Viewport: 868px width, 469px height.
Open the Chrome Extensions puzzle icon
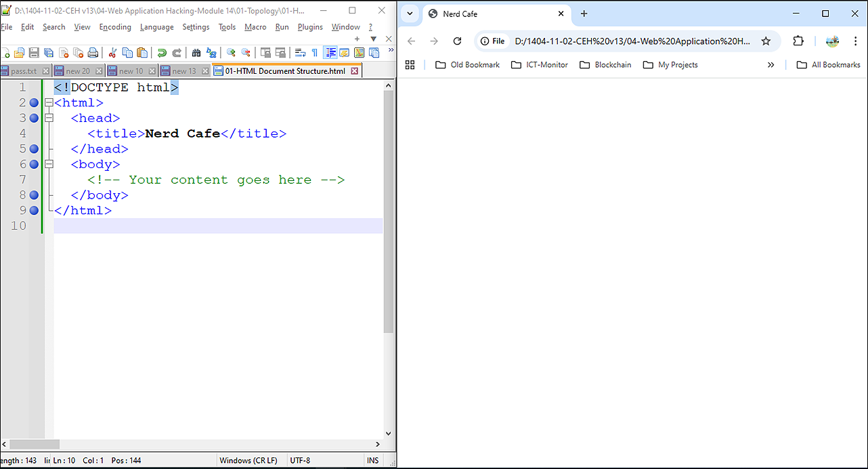click(798, 41)
